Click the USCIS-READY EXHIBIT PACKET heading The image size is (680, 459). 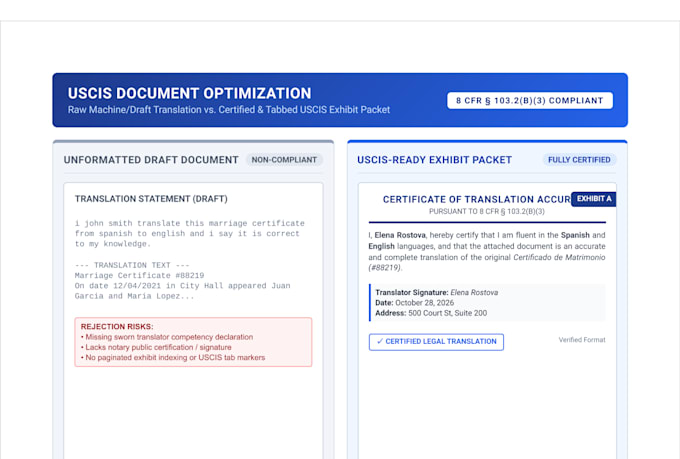coord(435,160)
